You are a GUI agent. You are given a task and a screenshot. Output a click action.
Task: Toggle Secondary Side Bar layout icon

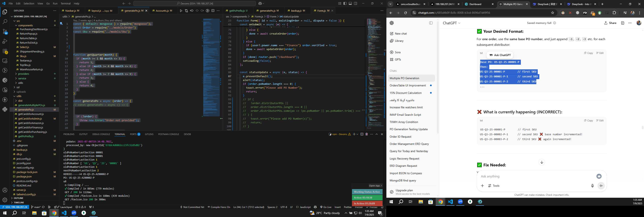pos(355,3)
